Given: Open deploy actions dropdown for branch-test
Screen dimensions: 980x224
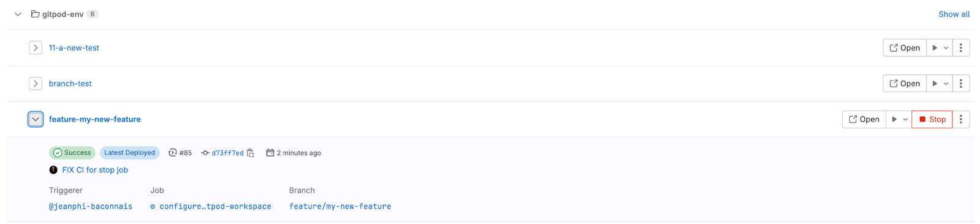Looking at the screenshot, I should [x=946, y=83].
